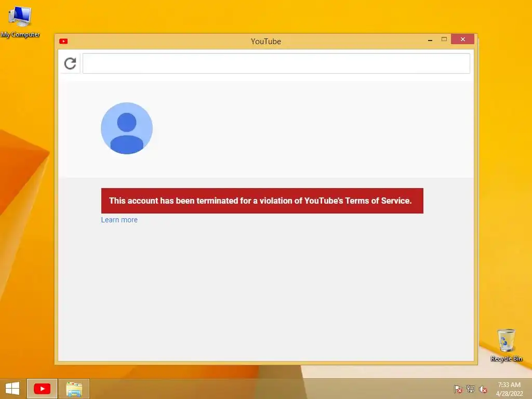Open the Recycle Bin desktop icon
The width and height of the screenshot is (532, 399).
pyautogui.click(x=506, y=345)
